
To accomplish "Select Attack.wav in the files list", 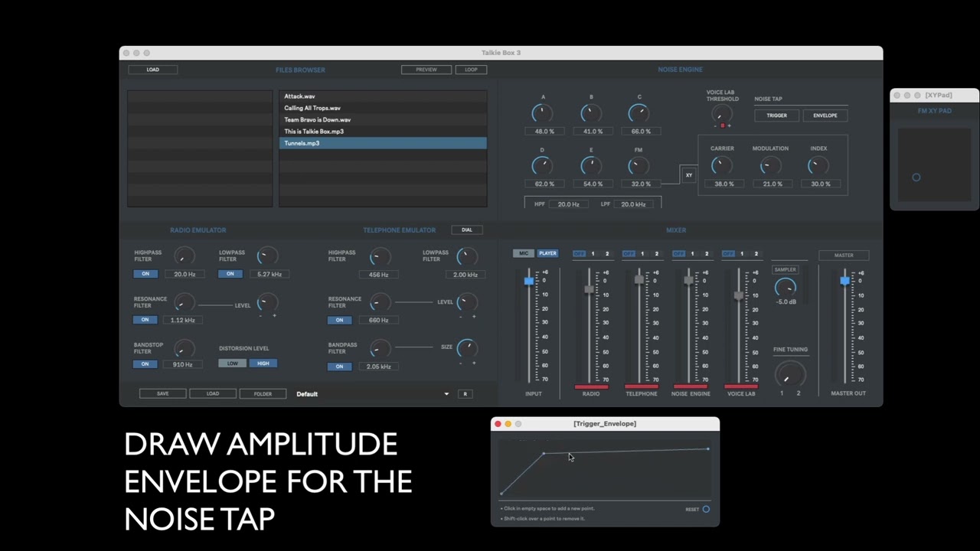I will tap(383, 96).
